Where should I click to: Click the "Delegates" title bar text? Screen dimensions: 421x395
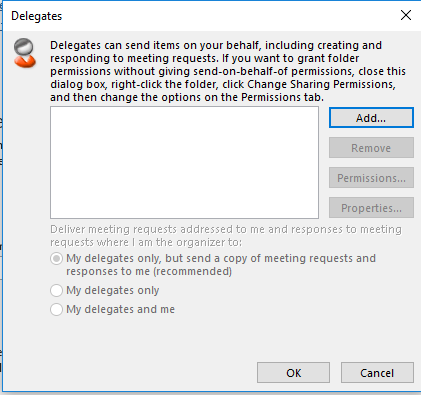[x=37, y=16]
